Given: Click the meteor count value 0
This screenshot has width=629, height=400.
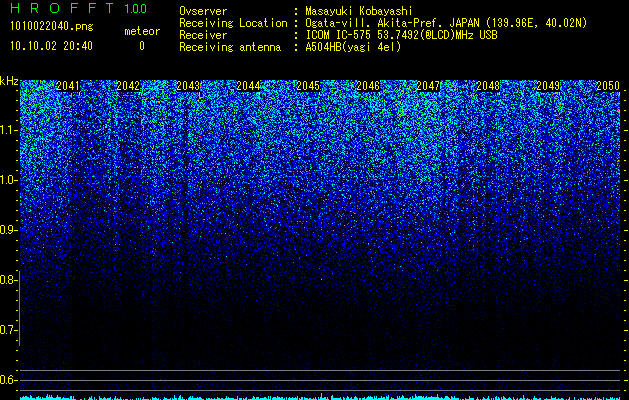Looking at the screenshot, I should pos(142,46).
